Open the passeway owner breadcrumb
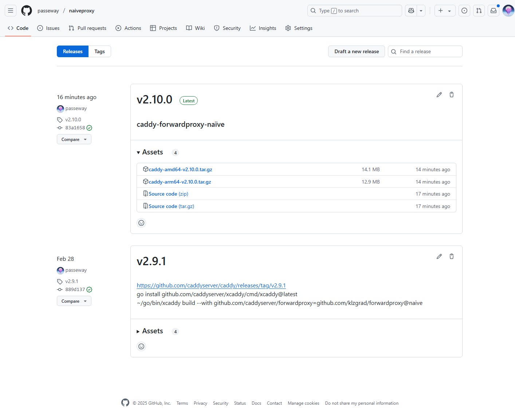The height and width of the screenshot is (420, 515). point(48,11)
